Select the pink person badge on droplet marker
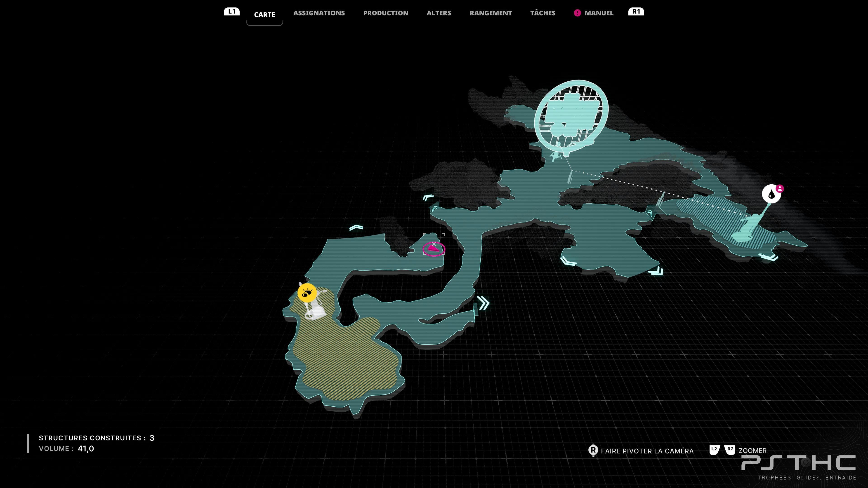Image resolution: width=868 pixels, height=488 pixels. coord(779,188)
